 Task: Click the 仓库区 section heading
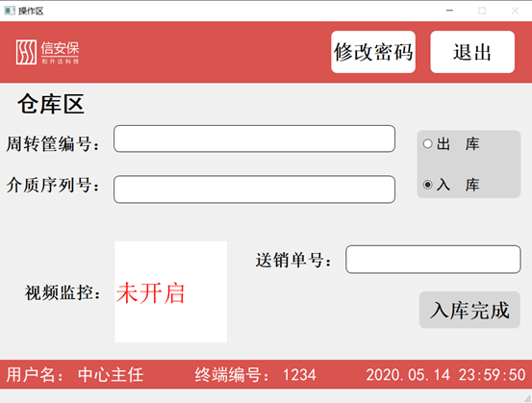coord(51,104)
